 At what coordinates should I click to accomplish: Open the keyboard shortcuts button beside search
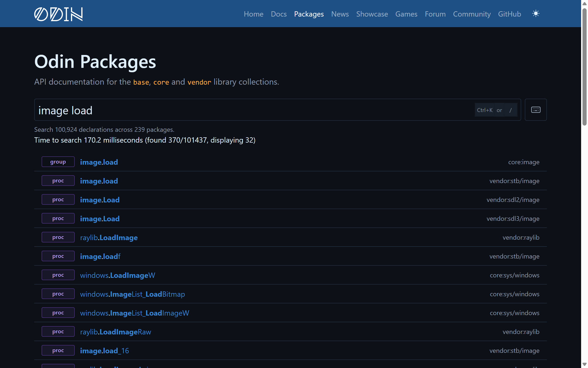(x=536, y=110)
